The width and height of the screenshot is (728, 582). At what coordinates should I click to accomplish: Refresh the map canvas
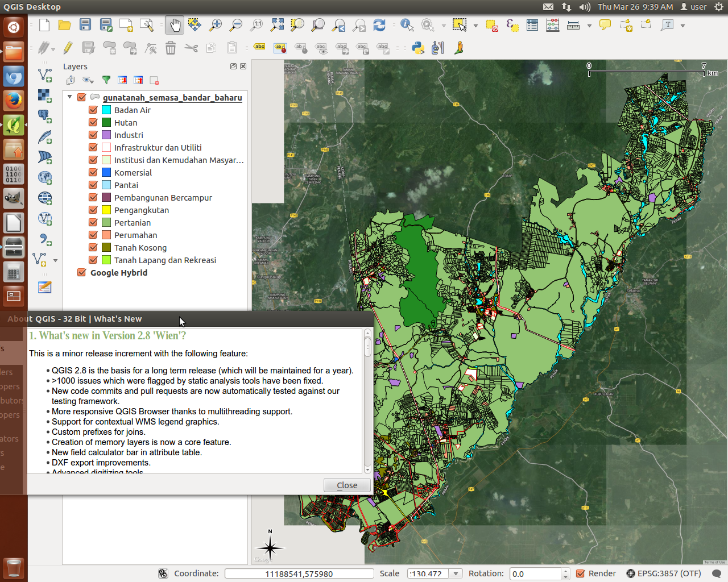pos(379,25)
